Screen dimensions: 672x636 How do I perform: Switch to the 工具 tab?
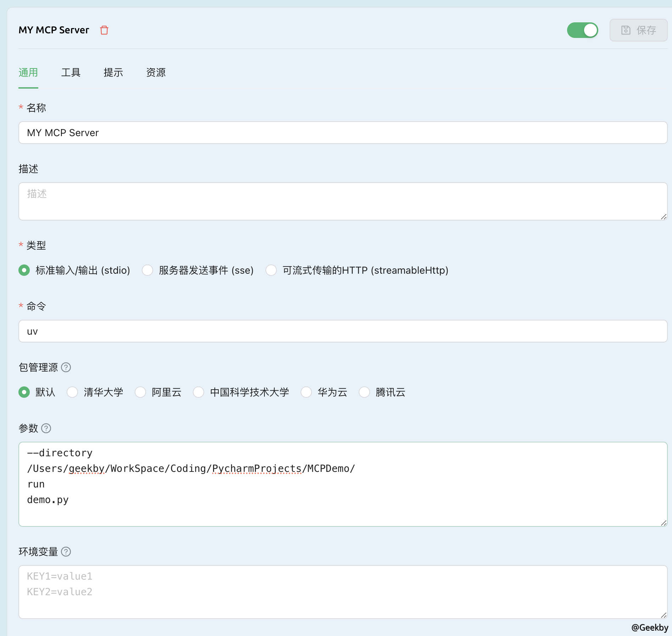[71, 73]
